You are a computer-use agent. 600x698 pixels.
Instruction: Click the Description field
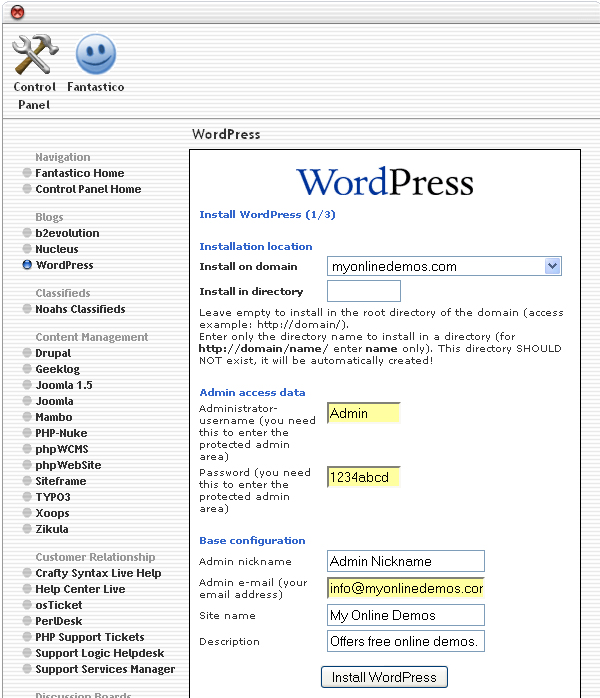point(406,641)
